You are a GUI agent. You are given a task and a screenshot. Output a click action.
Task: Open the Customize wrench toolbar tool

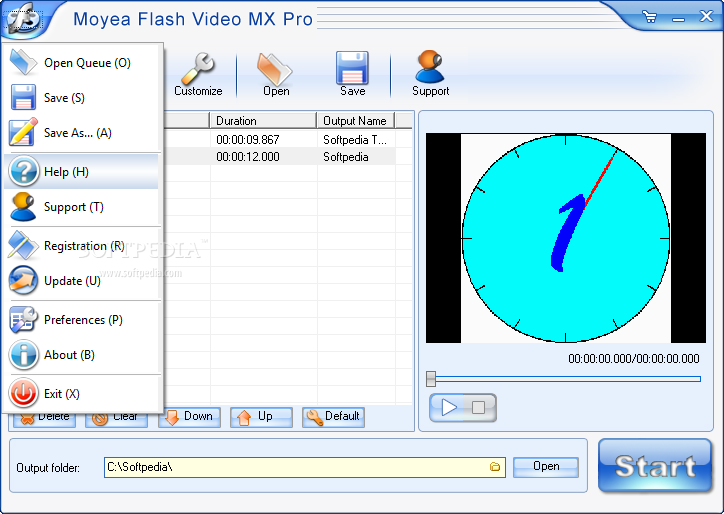(x=198, y=74)
